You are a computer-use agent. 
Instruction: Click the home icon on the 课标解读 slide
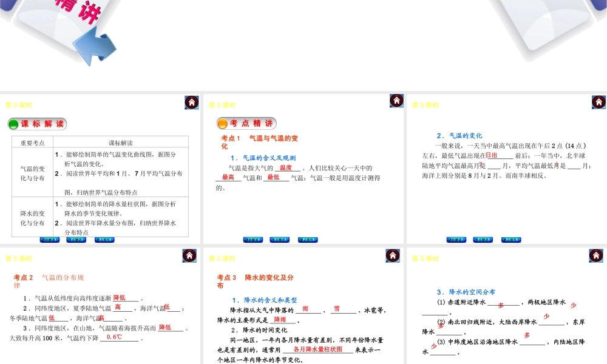(192, 103)
